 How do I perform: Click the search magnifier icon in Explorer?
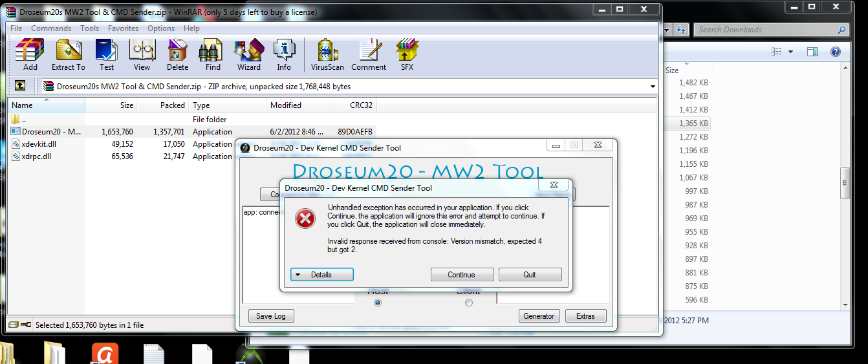(x=841, y=30)
